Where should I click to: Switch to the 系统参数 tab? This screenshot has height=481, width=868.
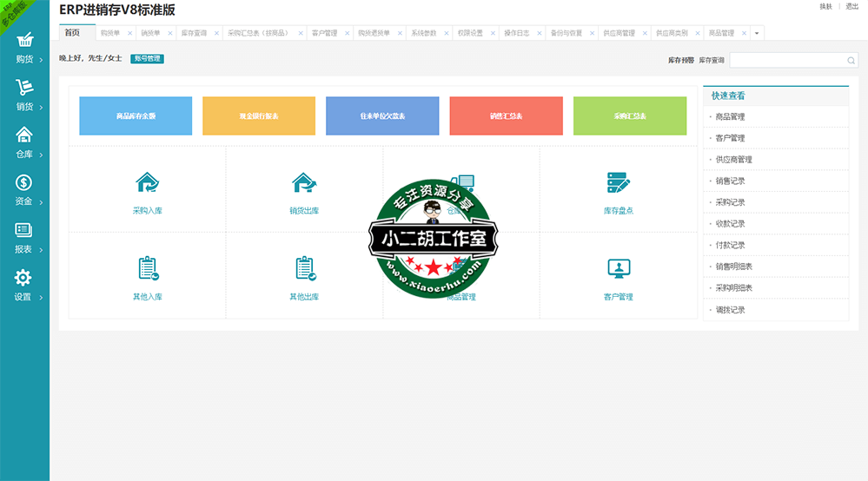pyautogui.click(x=424, y=33)
